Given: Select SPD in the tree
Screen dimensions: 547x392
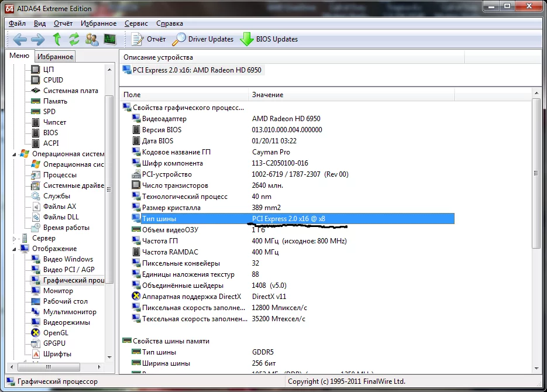Looking at the screenshot, I should (x=44, y=112).
